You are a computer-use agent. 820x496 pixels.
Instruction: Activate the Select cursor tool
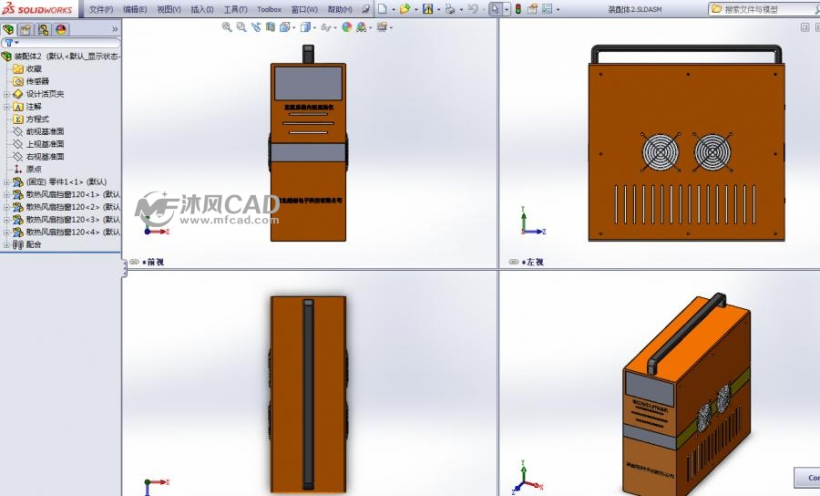coord(494,9)
